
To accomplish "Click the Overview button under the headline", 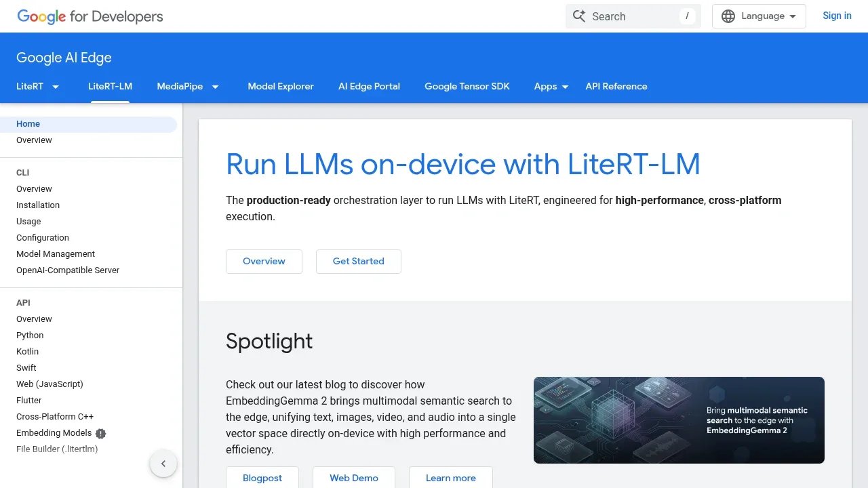I will [264, 261].
